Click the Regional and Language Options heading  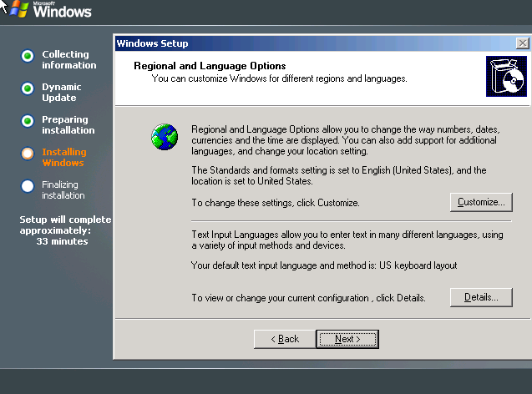click(210, 66)
